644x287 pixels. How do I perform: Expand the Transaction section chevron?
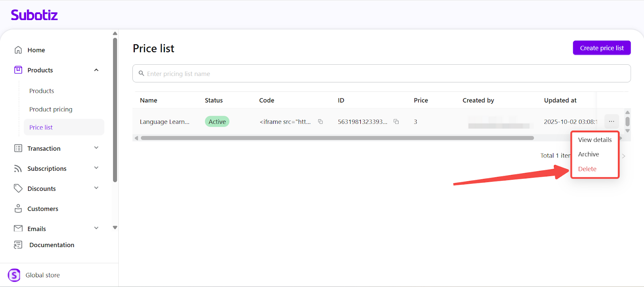[x=96, y=148]
